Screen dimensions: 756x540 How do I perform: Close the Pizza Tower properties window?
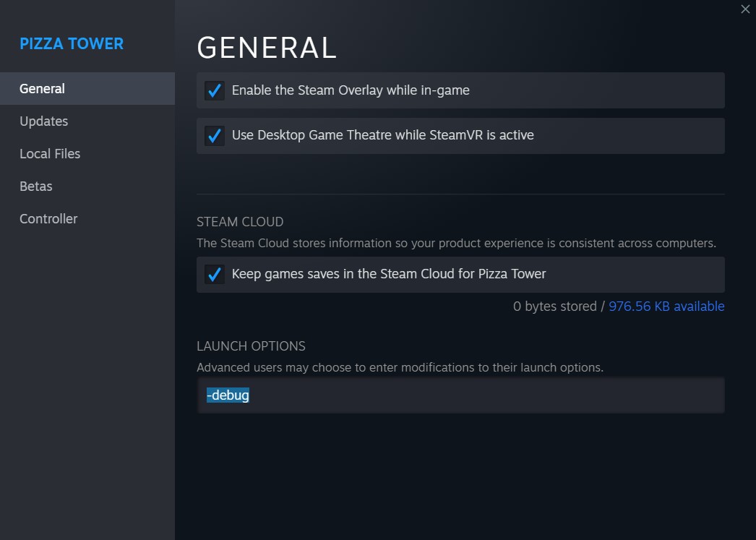745,9
